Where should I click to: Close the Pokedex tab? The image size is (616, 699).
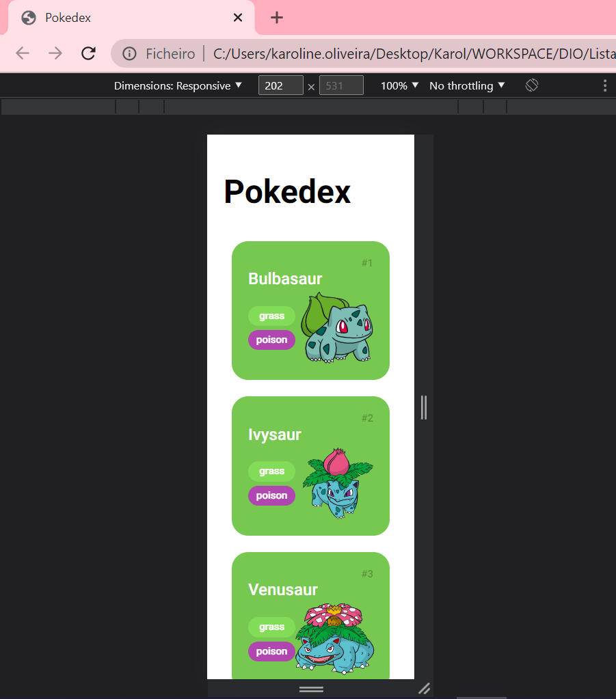(238, 18)
